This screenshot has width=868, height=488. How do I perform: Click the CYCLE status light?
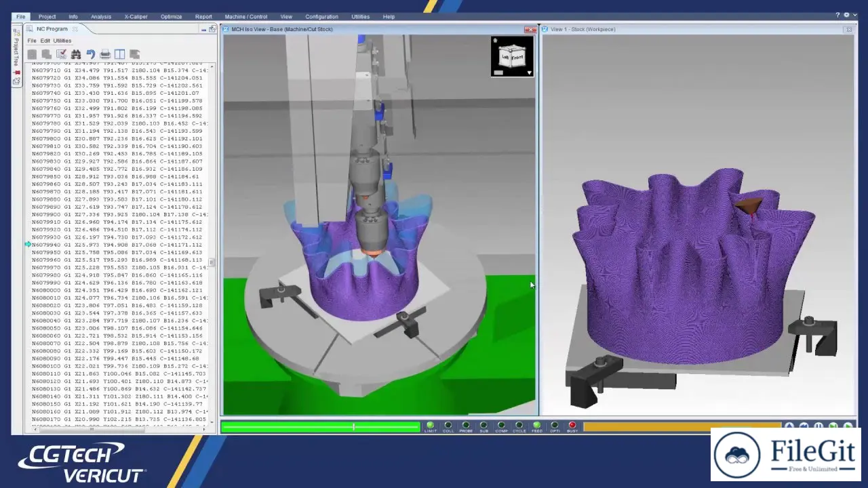519,426
